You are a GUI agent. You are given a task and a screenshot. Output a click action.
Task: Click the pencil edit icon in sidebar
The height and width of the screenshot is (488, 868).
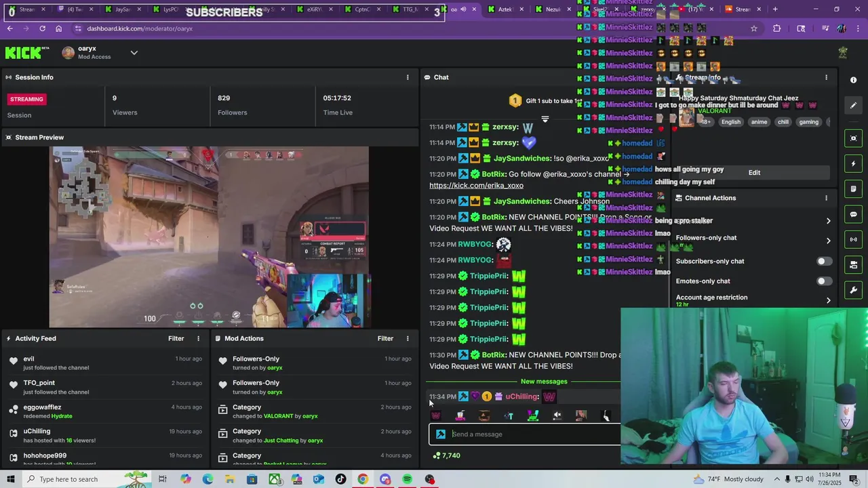pyautogui.click(x=853, y=106)
